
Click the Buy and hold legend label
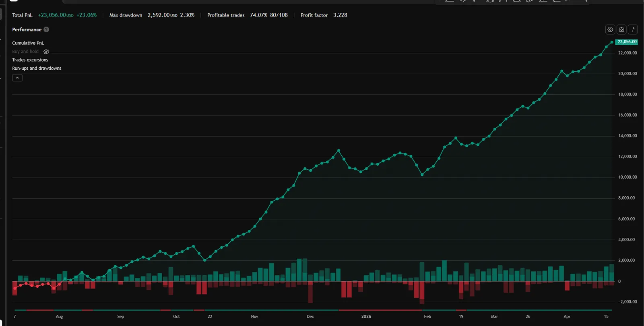(x=25, y=52)
